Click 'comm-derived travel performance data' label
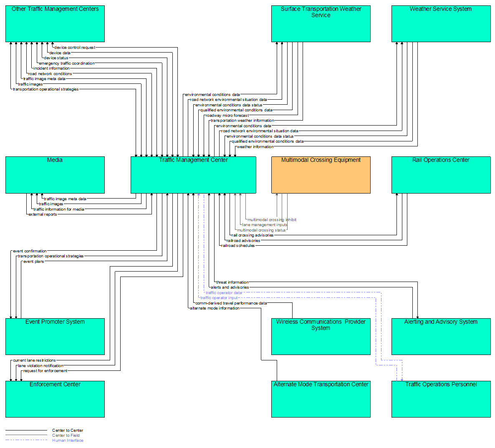Screen dimensions: 495x448 231,303
